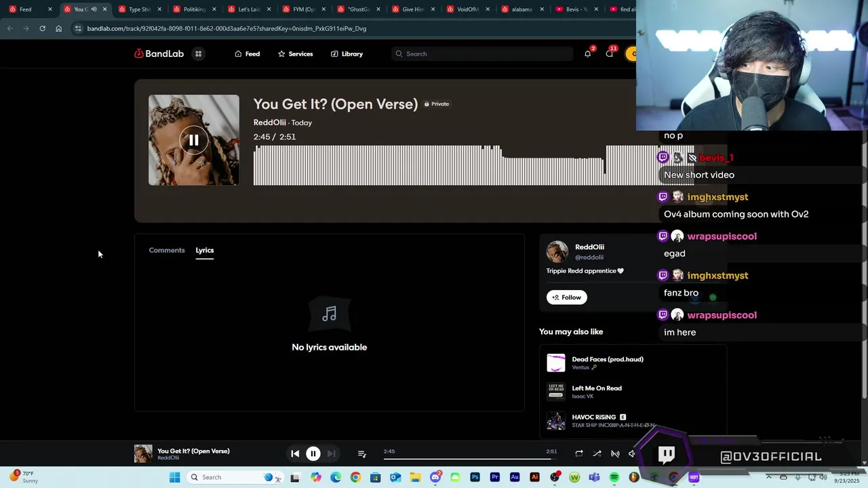Click the Dead Faces cover thumbnail
The width and height of the screenshot is (868, 488).
(556, 363)
